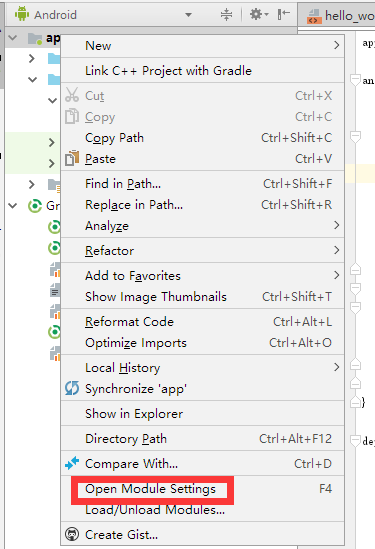Select Load/Unload Modules...
This screenshot has height=549, width=375.
tap(202, 509)
